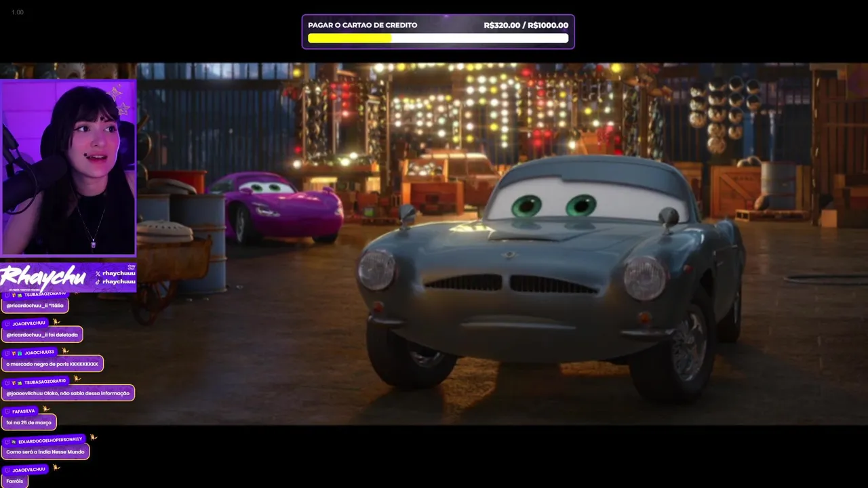Click the pet emblem next to EDUARDOCOELHOPERSONALLY

pyautogui.click(x=94, y=438)
